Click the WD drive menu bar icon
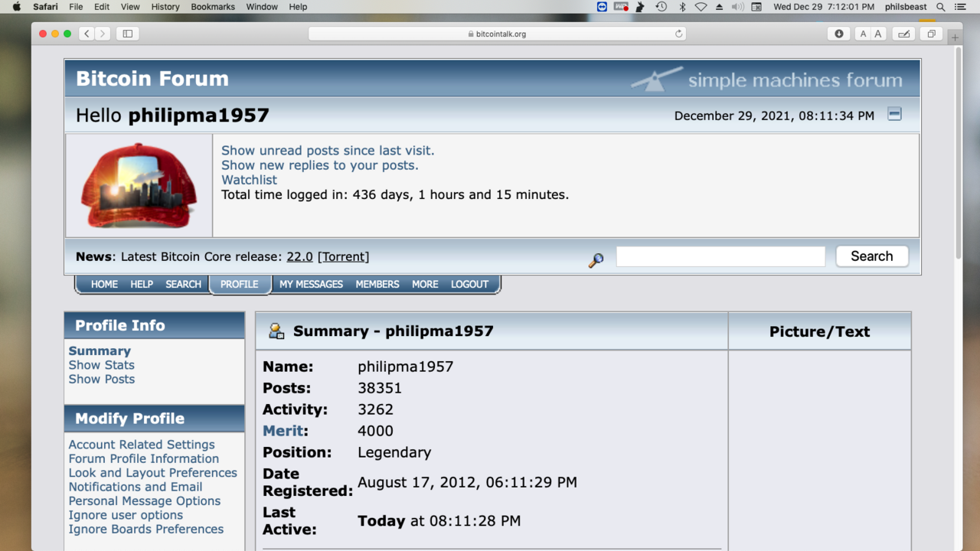Screen dimensions: 980x551 621,7
